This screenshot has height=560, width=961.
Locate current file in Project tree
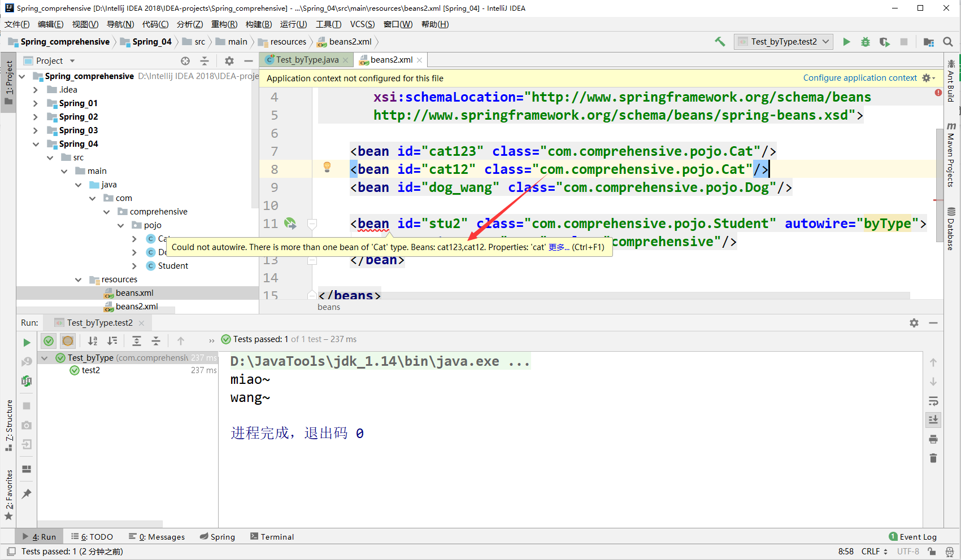[185, 61]
